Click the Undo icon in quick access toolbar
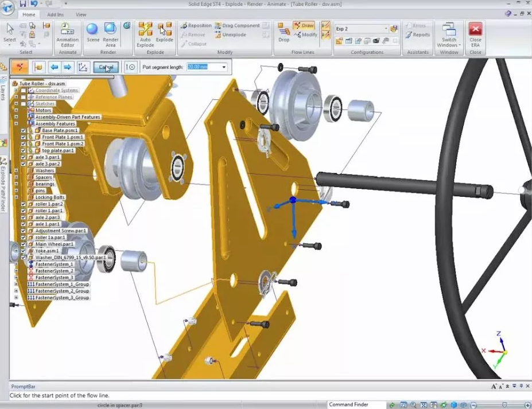This screenshot has height=409, width=532. click(34, 4)
